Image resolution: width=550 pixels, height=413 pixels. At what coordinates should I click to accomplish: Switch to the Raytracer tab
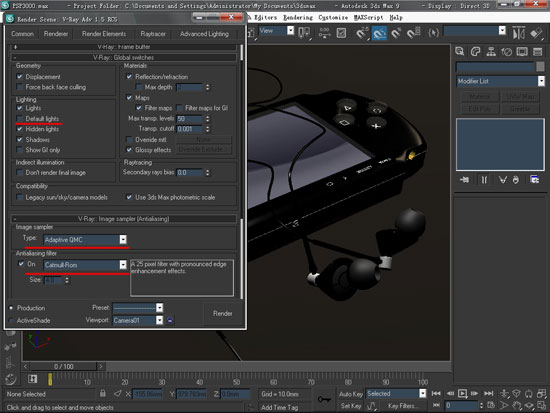coord(153,34)
